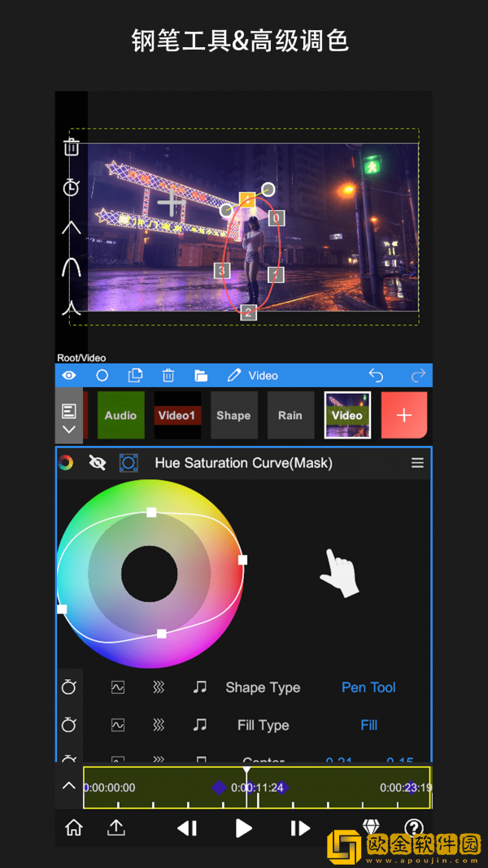Rename layer via pencil Video label
The height and width of the screenshot is (868, 488).
coord(253,375)
